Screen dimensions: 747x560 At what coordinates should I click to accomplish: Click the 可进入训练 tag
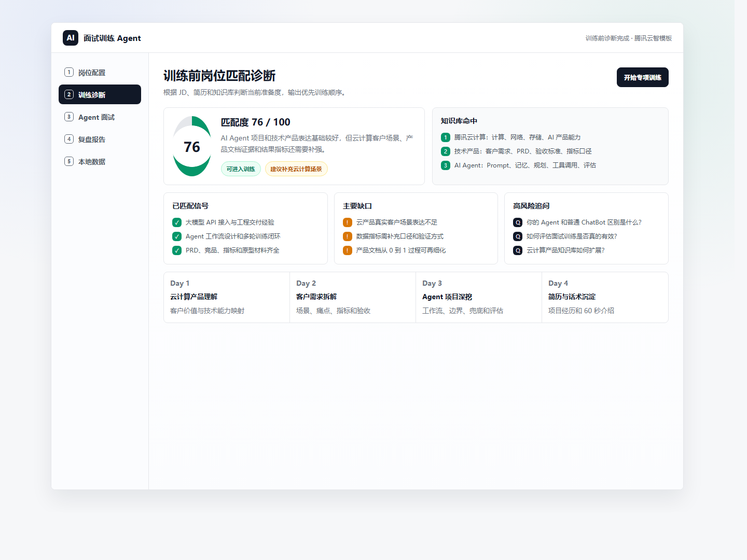(241, 169)
